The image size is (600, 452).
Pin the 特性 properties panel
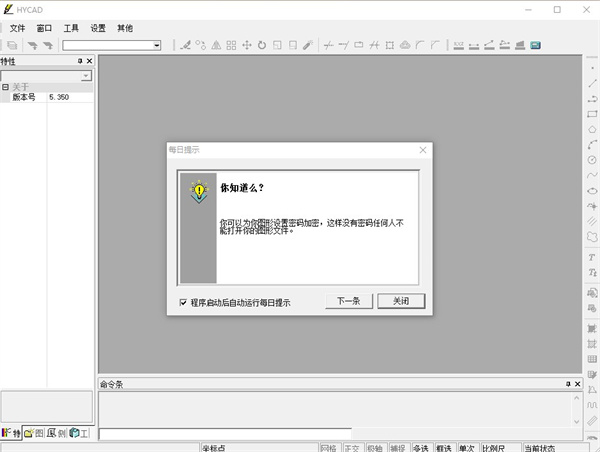(x=80, y=61)
